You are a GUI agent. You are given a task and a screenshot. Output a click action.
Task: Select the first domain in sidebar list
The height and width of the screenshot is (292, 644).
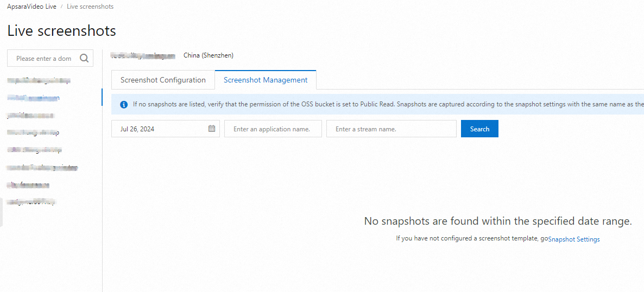point(39,80)
